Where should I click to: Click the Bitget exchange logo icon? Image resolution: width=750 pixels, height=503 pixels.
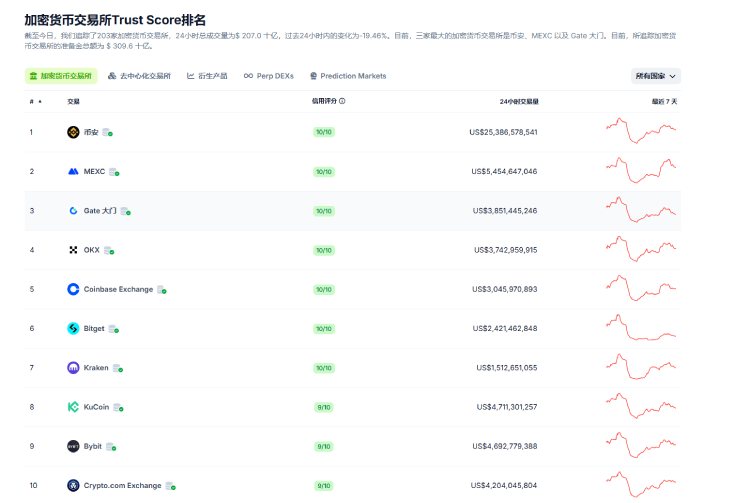73,328
